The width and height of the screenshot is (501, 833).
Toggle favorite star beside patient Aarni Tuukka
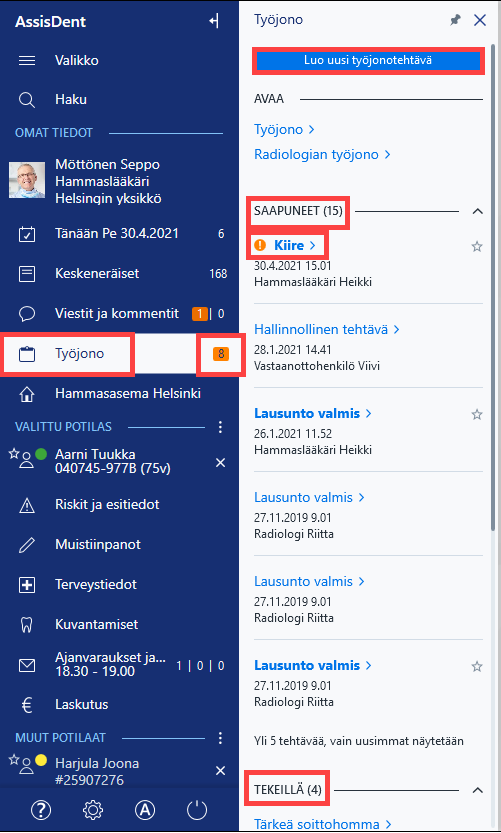click(14, 454)
